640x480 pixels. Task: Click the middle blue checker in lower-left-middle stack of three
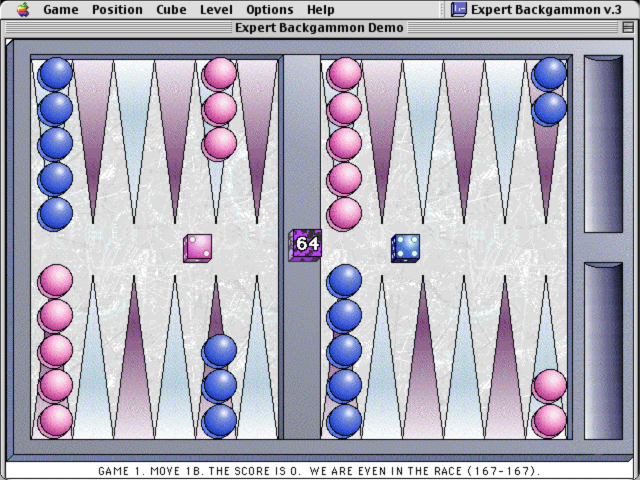[220, 386]
